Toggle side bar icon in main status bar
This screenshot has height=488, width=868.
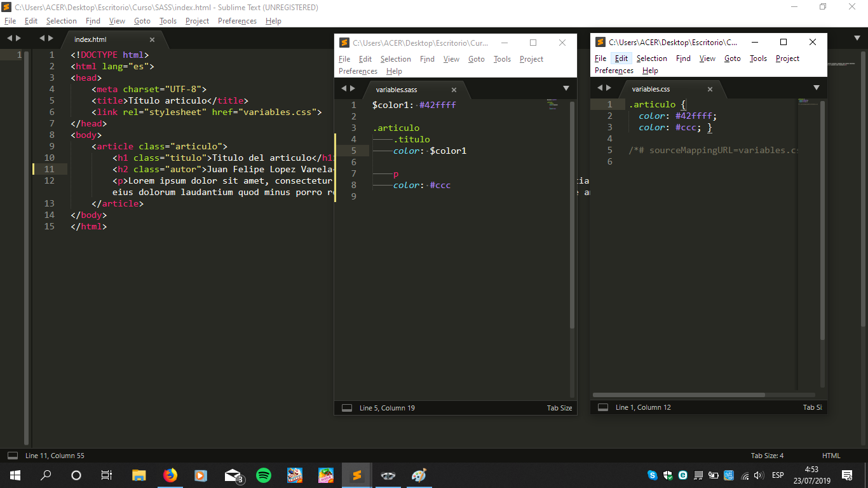click(x=12, y=456)
